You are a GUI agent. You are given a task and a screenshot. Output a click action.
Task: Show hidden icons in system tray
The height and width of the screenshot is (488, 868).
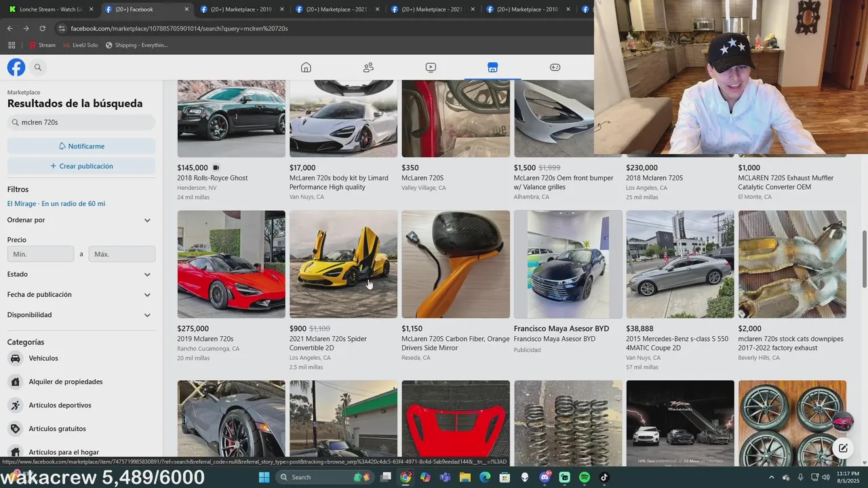(x=771, y=477)
